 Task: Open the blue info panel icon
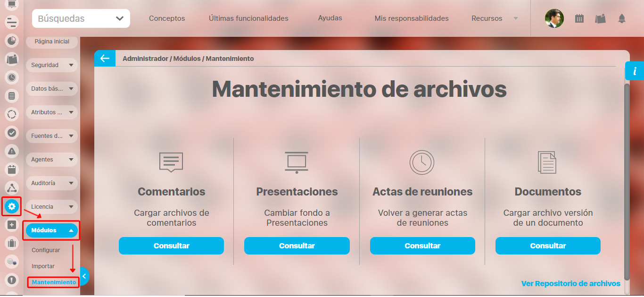(x=635, y=71)
